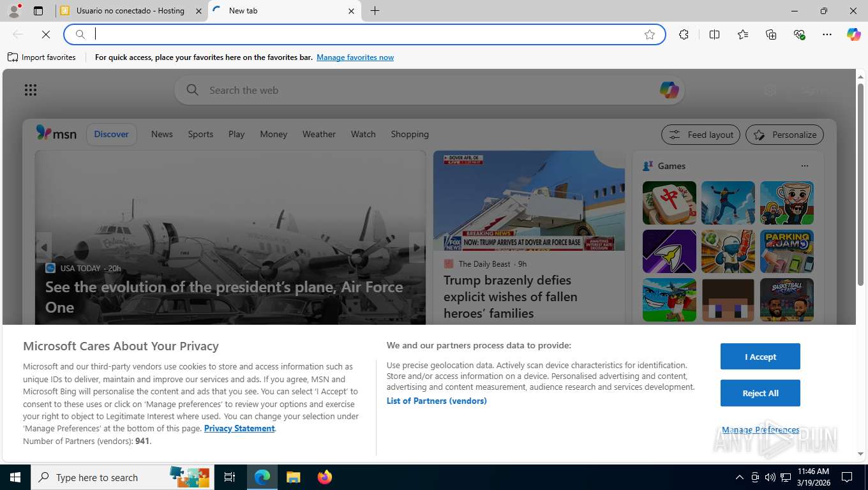Launch Copilot from the toolbar
The image size is (868, 490).
(x=854, y=34)
